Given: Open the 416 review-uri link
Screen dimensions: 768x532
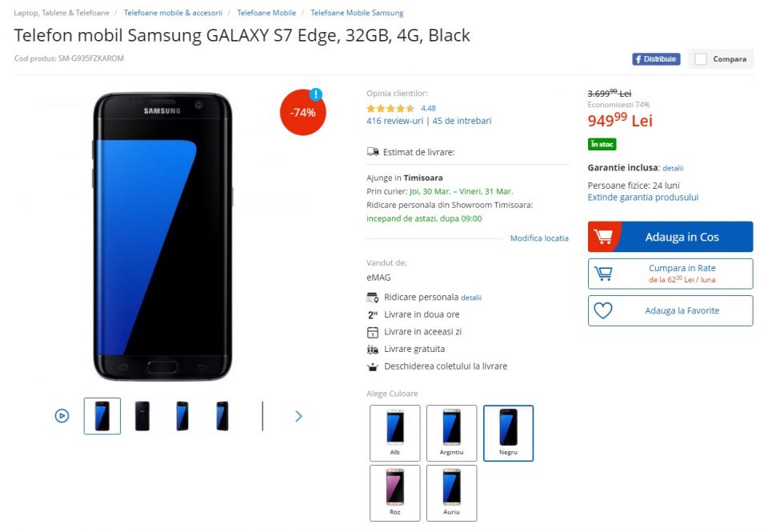Looking at the screenshot, I should coord(394,121).
